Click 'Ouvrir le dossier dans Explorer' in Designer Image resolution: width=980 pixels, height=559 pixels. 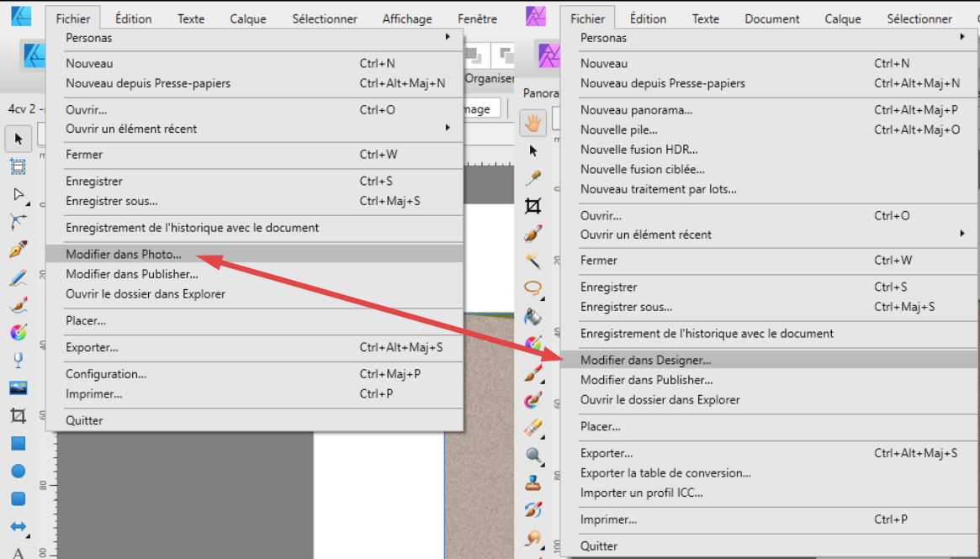(255, 294)
